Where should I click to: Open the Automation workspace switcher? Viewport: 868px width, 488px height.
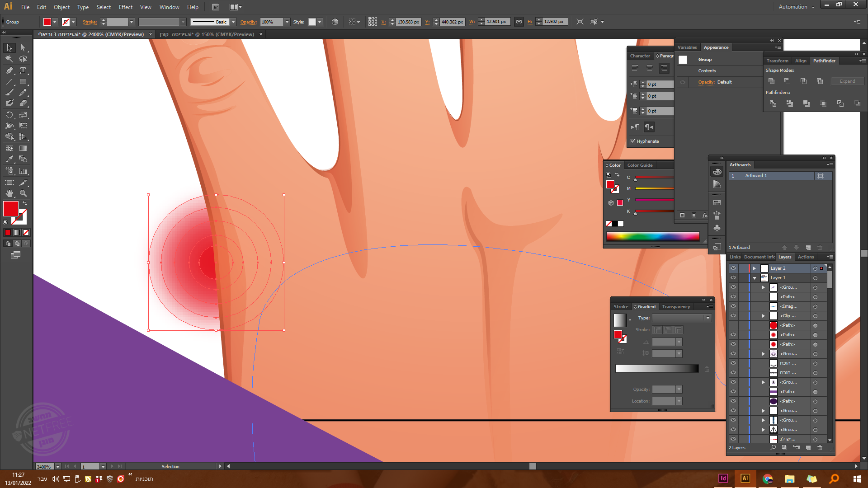796,7
